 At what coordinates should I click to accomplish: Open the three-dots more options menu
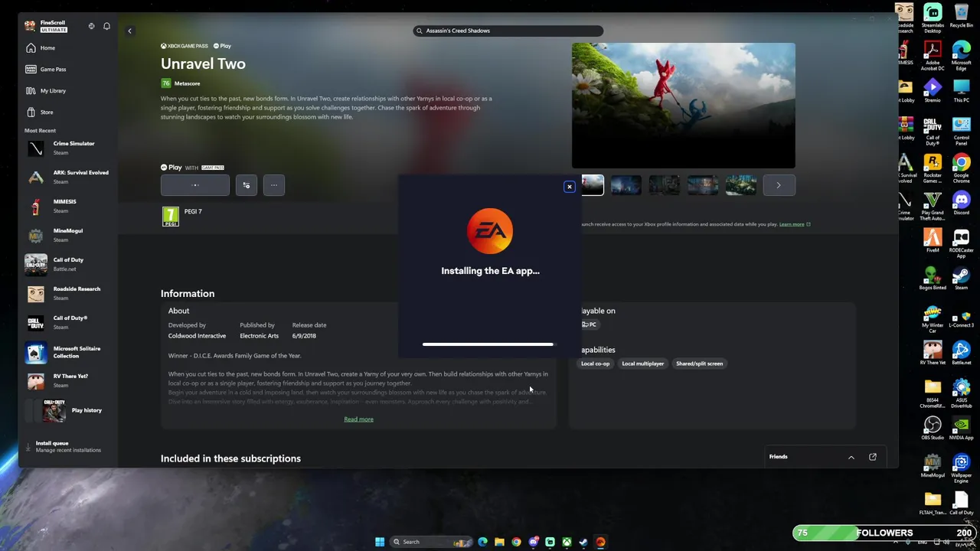(x=274, y=185)
